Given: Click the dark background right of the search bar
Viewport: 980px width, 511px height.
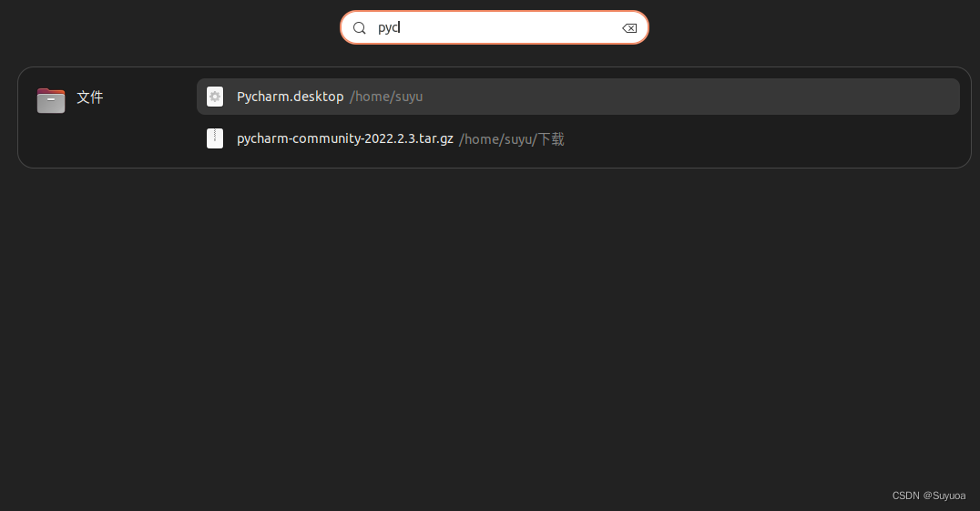Looking at the screenshot, I should (x=812, y=28).
